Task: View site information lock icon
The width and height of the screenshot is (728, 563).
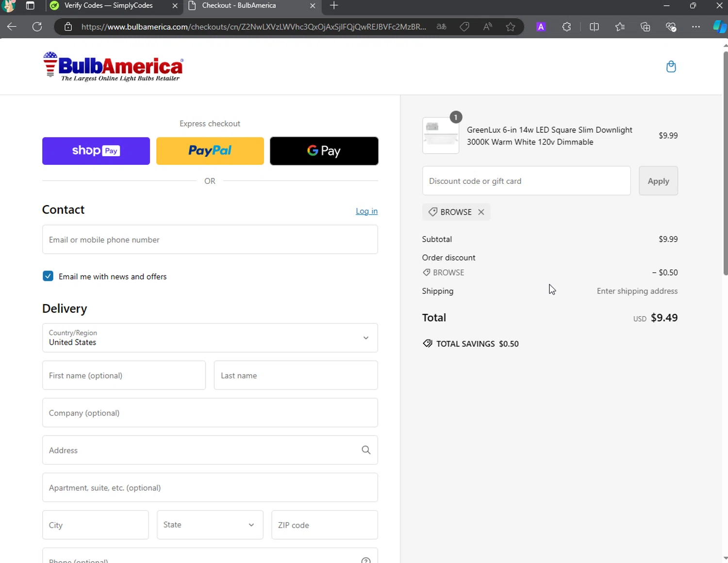Action: click(x=68, y=27)
